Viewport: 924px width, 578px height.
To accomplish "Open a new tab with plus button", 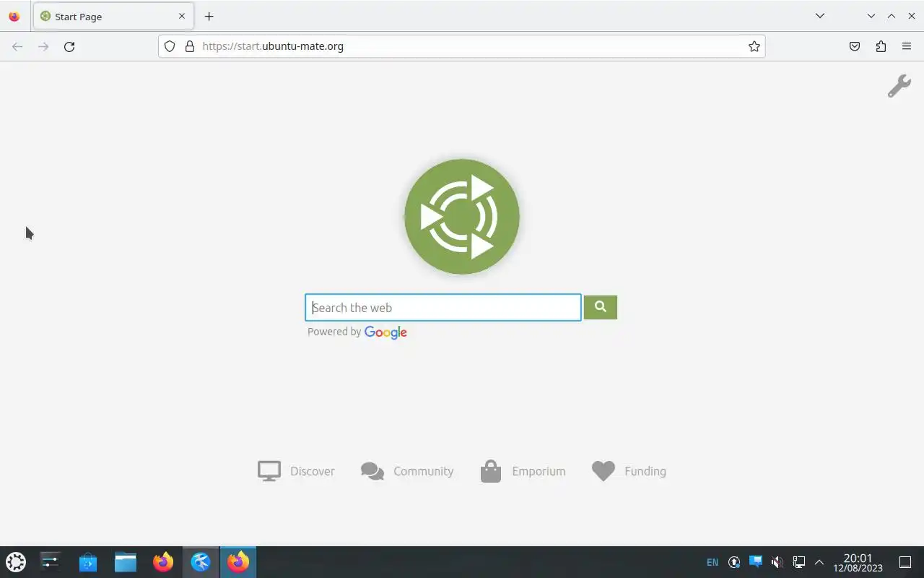I will (x=209, y=16).
